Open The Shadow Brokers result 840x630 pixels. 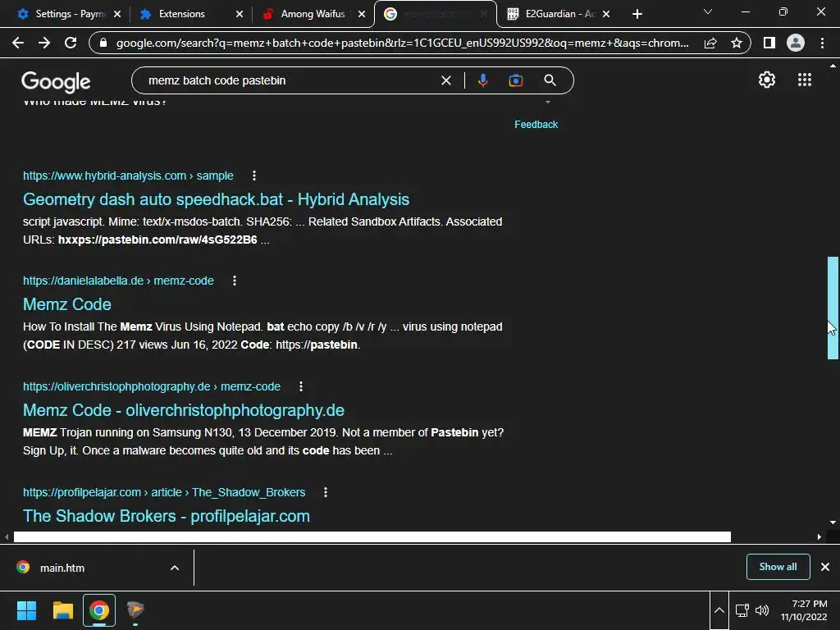(x=166, y=516)
